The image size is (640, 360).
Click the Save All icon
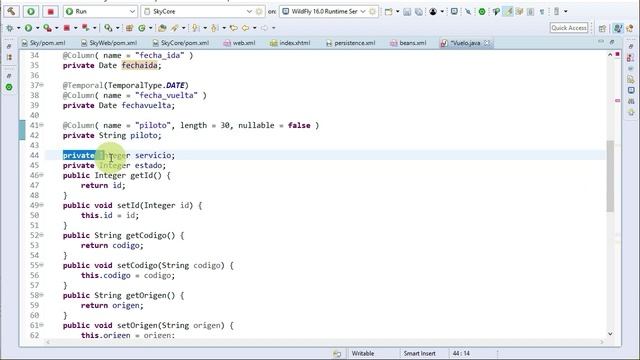coord(419,12)
